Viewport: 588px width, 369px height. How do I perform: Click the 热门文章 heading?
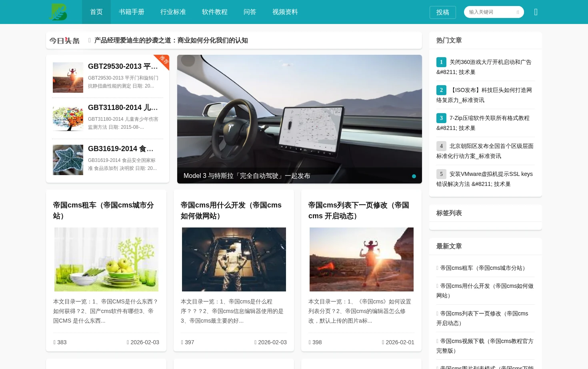449,40
